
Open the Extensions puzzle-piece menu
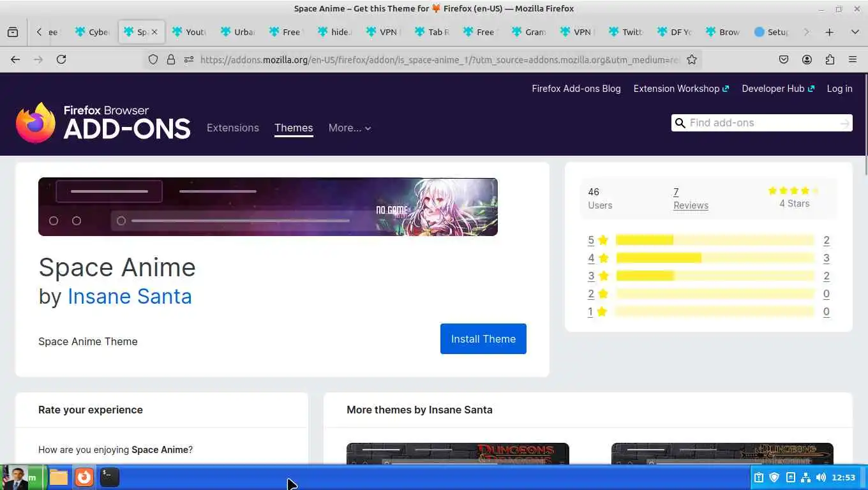coord(830,59)
